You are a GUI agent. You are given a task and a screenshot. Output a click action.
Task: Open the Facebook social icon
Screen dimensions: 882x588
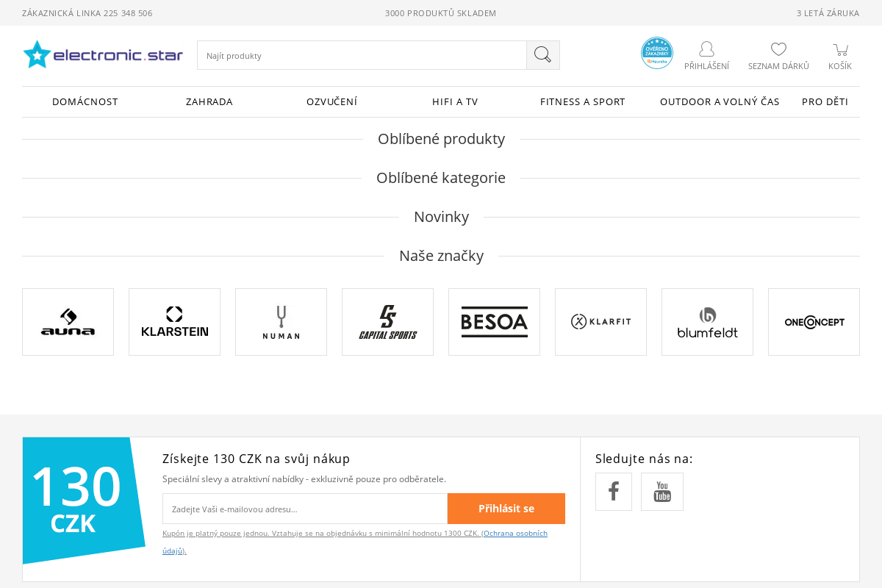614,492
